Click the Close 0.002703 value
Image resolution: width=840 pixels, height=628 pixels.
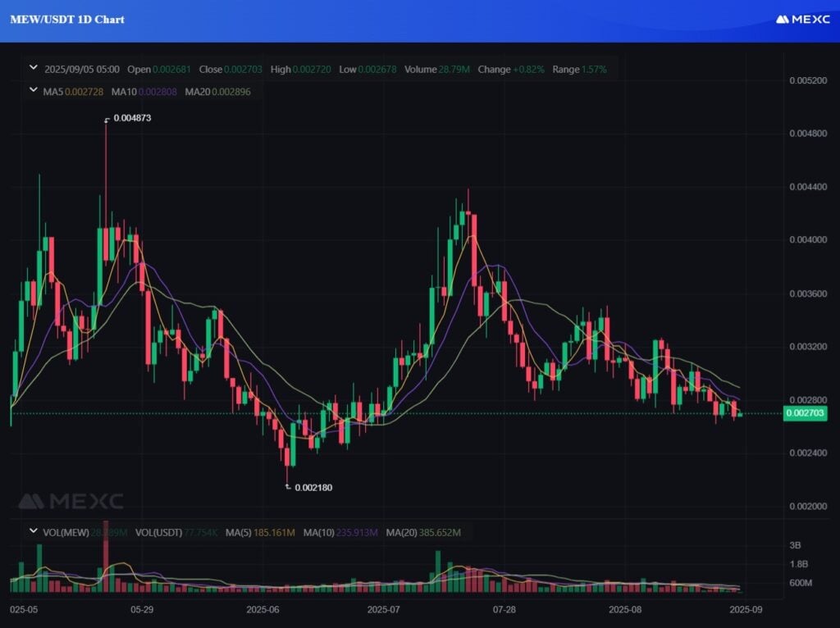(x=231, y=70)
